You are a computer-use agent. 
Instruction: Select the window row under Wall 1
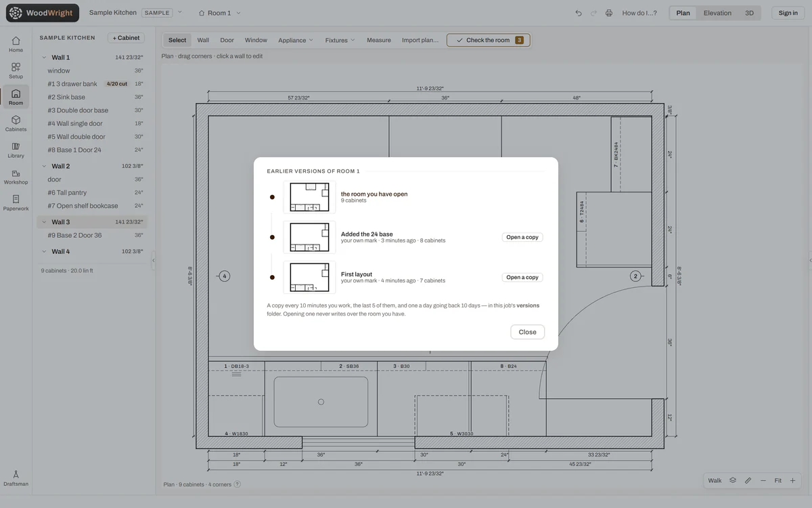point(91,70)
